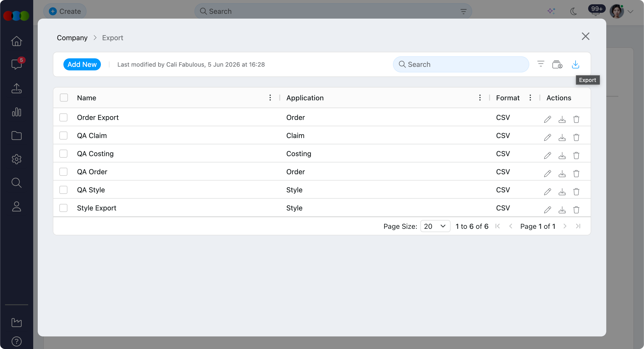Click the user avatar photo
Image resolution: width=644 pixels, height=349 pixels.
[617, 11]
